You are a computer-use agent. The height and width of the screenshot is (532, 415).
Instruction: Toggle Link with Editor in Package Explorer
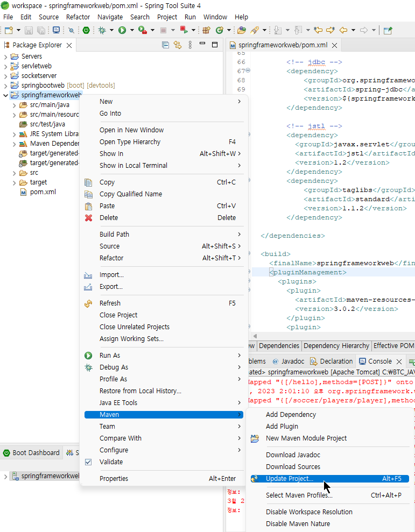tap(178, 45)
